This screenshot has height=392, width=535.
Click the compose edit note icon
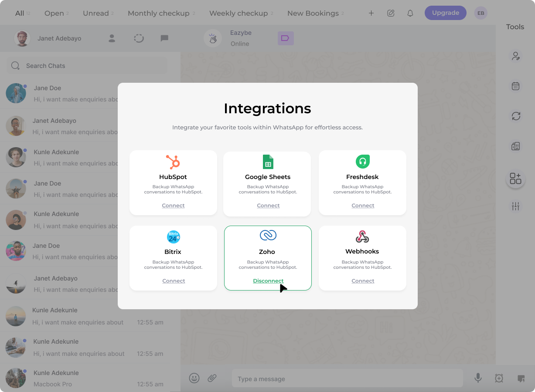[x=391, y=13]
